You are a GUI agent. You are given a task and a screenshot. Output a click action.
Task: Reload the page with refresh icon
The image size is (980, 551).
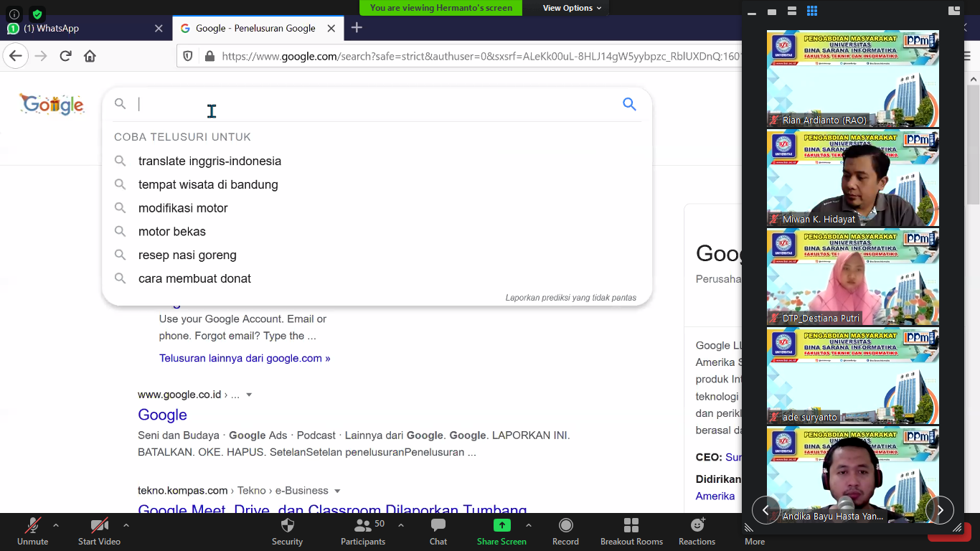65,56
